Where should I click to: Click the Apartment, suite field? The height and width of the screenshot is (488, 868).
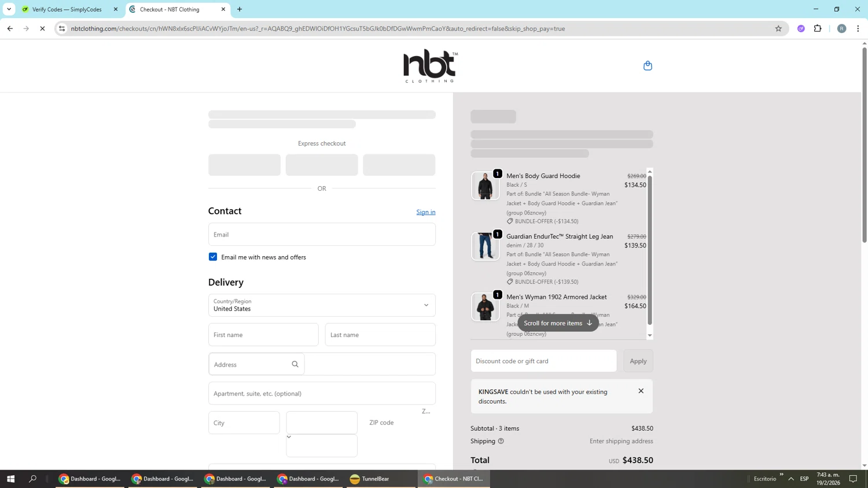[322, 393]
